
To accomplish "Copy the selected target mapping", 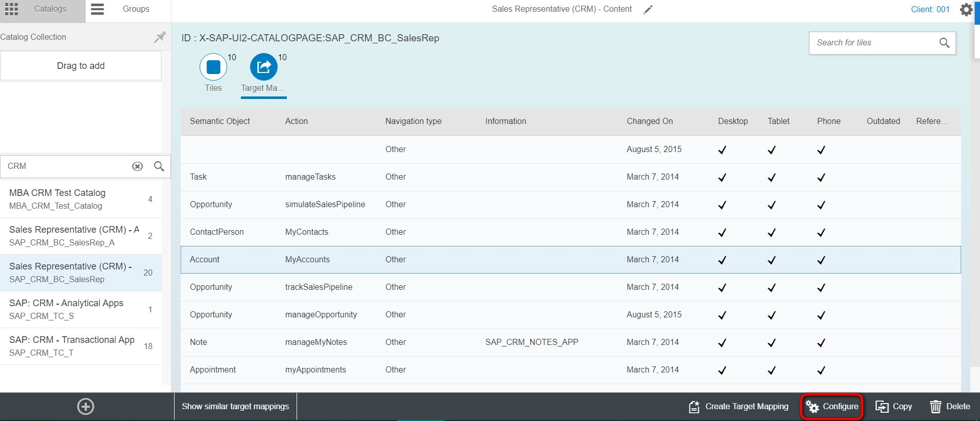I will coord(894,406).
